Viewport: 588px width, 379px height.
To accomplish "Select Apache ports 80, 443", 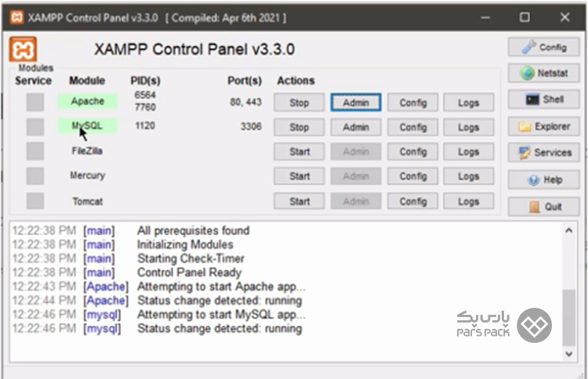I will [x=245, y=102].
